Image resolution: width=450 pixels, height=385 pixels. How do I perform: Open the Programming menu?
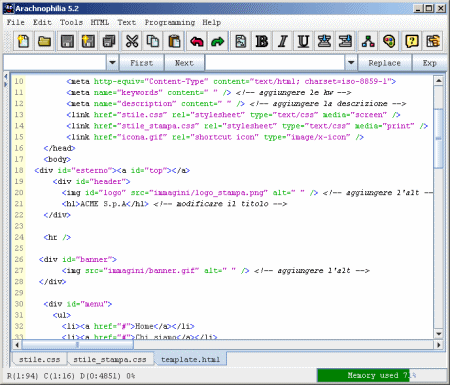170,22
